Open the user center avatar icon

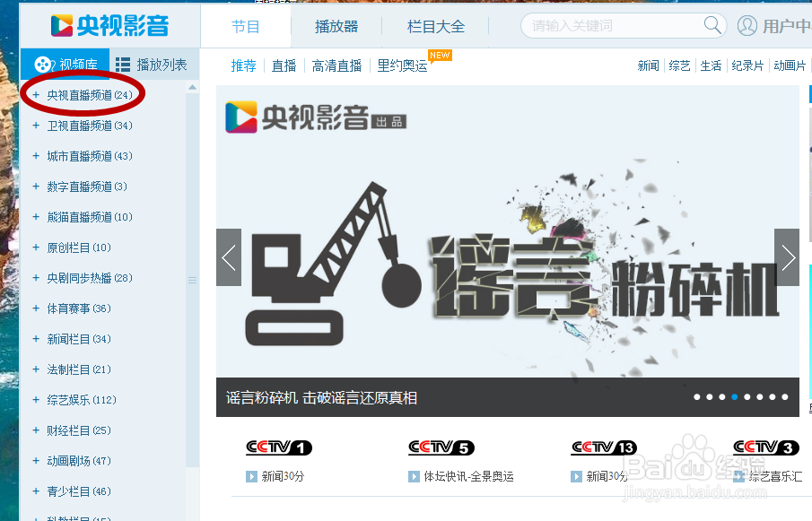[x=747, y=25]
